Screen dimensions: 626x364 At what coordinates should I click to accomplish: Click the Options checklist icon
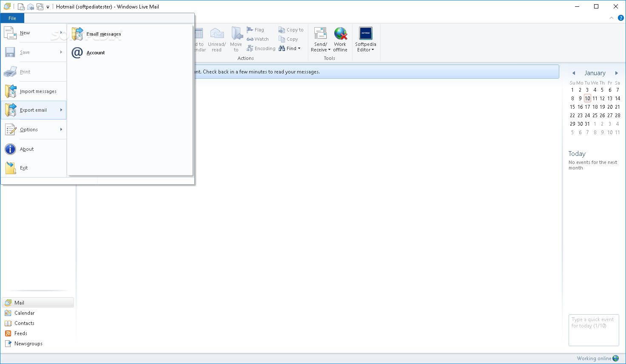coord(11,130)
